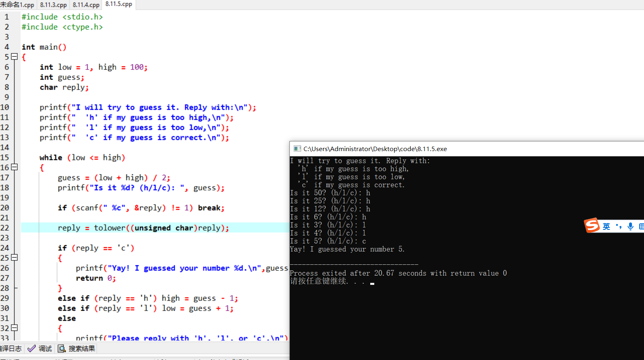This screenshot has width=644, height=360.
Task: Click '#include <ctype.h>' on line 2
Action: [62, 27]
